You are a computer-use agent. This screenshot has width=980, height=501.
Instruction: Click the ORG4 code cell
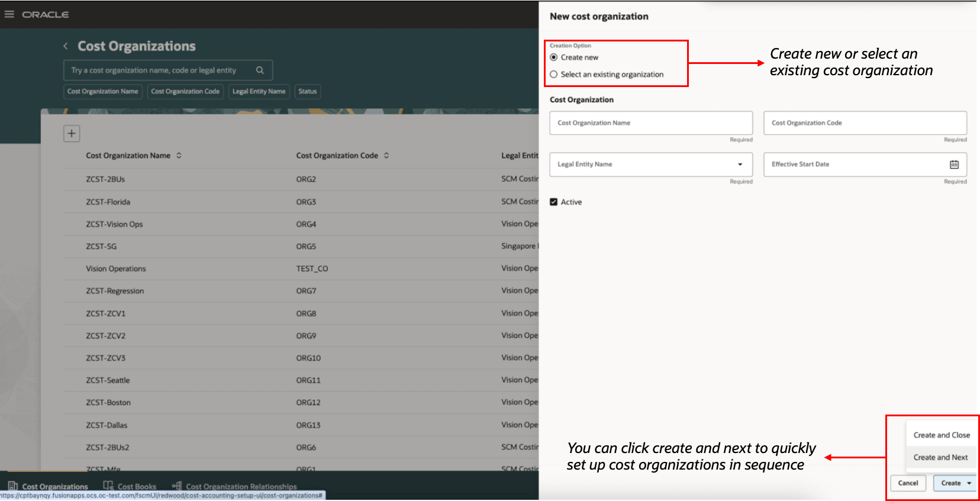307,224
